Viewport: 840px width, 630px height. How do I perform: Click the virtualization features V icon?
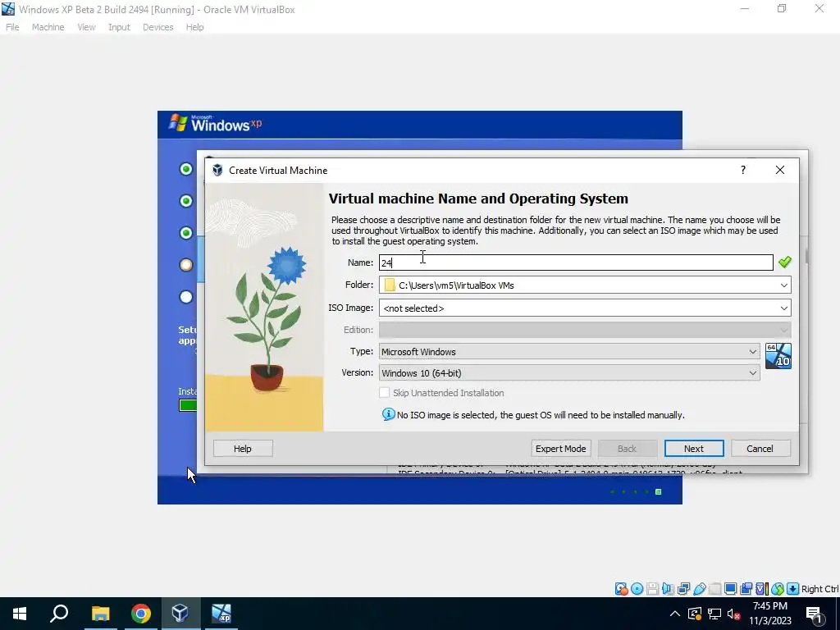pyautogui.click(x=761, y=589)
